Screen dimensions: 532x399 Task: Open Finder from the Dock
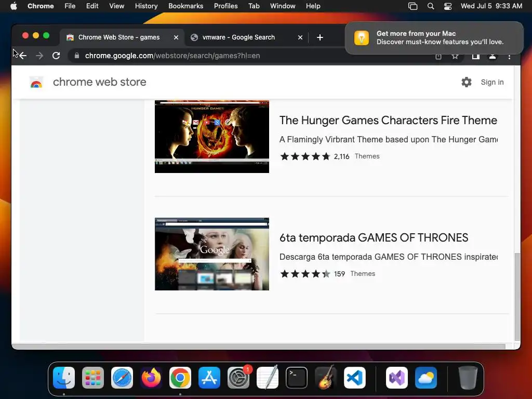coord(64,378)
